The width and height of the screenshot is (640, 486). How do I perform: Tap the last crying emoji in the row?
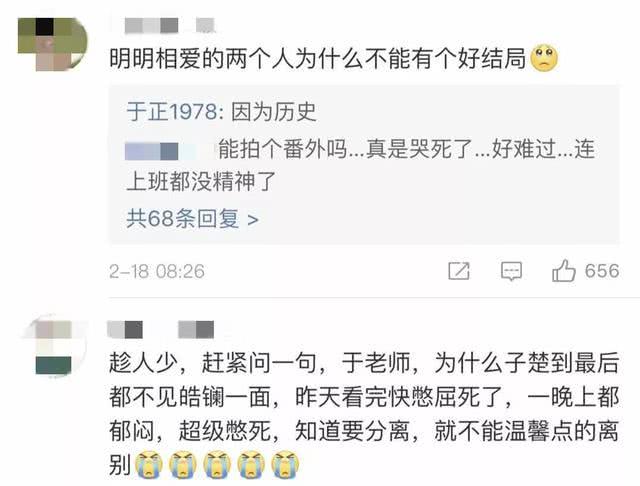click(285, 464)
